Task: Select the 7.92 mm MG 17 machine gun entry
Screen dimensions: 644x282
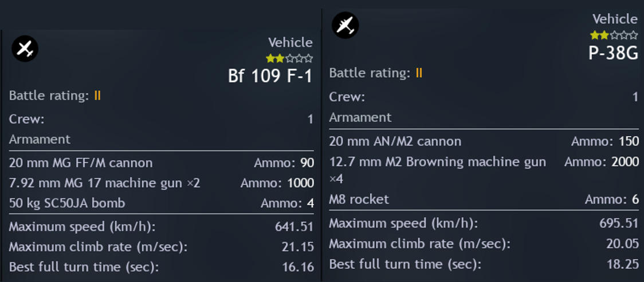Action: click(104, 183)
